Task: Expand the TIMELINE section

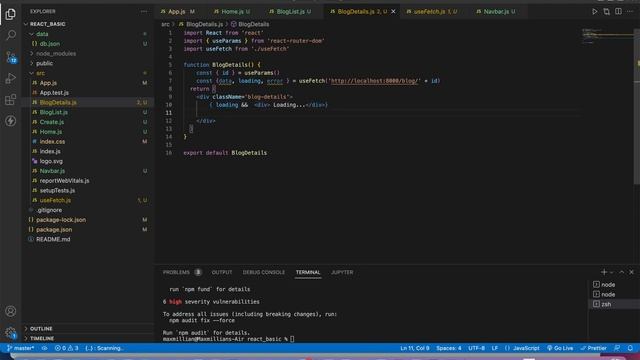Action: (88, 338)
